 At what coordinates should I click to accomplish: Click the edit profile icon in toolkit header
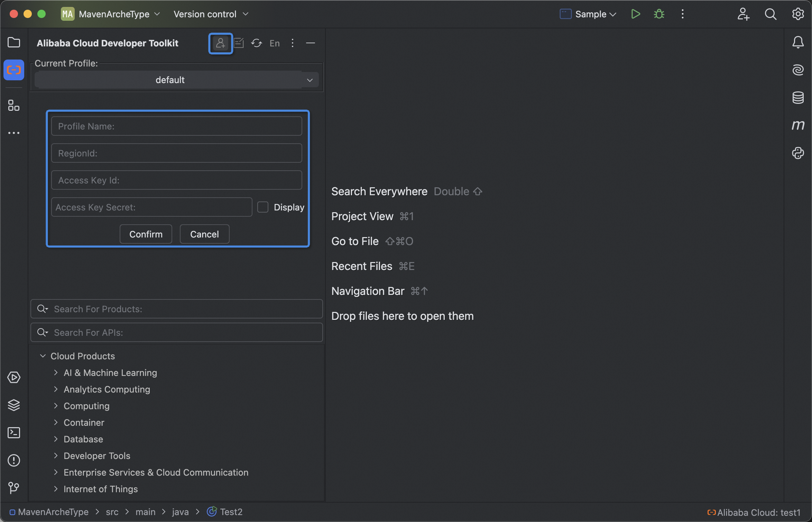click(239, 43)
